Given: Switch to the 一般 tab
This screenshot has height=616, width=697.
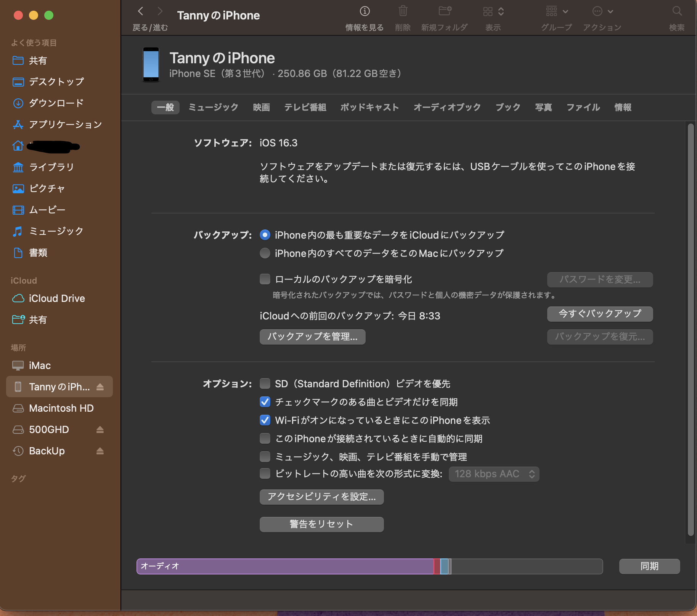Looking at the screenshot, I should [x=165, y=107].
